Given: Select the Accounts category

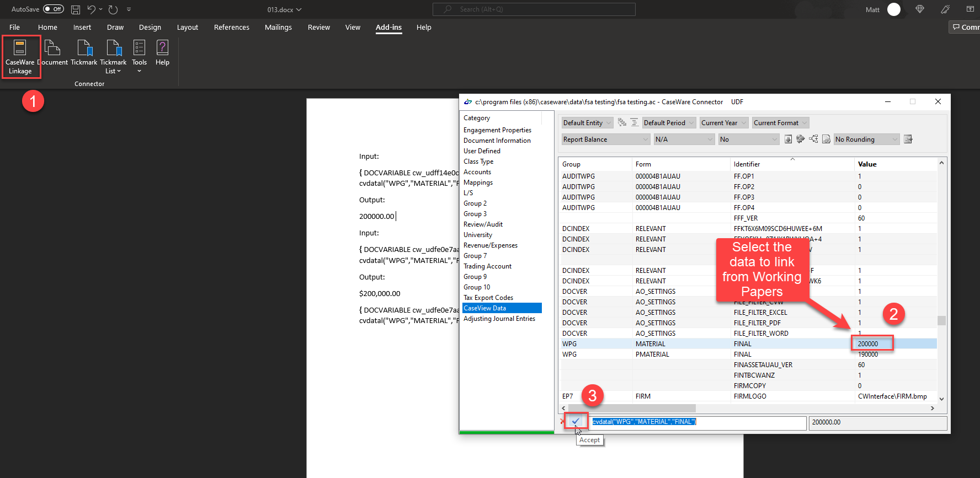Looking at the screenshot, I should tap(477, 172).
